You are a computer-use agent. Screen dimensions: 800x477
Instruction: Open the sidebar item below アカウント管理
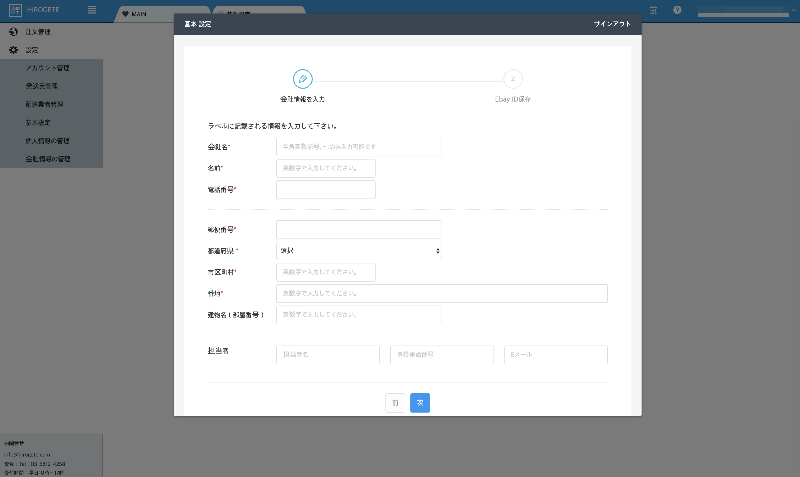pos(42,86)
